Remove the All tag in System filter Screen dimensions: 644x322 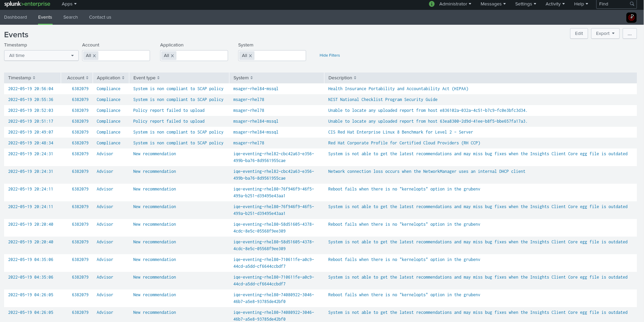250,56
